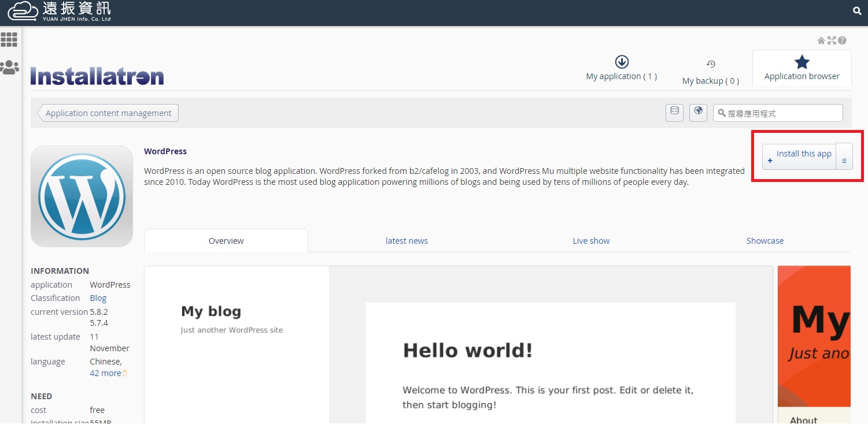868x424 pixels.
Task: Click the latest update date 11 November
Action: (109, 343)
